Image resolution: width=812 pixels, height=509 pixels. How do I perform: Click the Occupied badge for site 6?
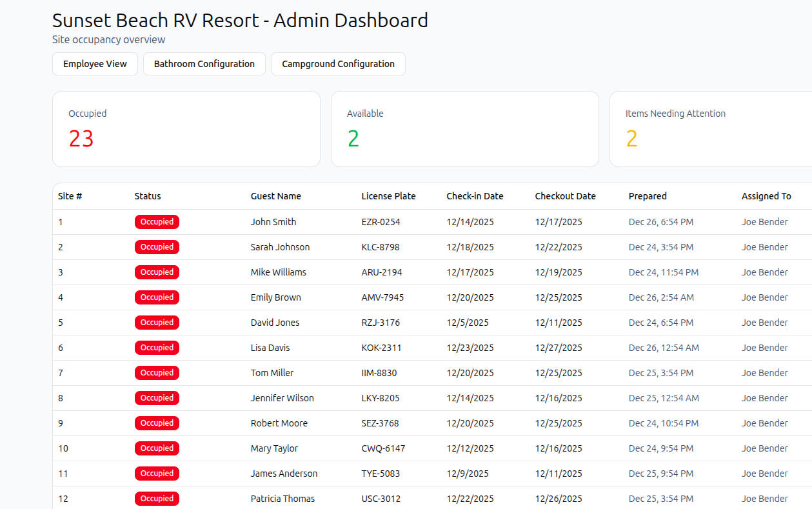point(157,348)
